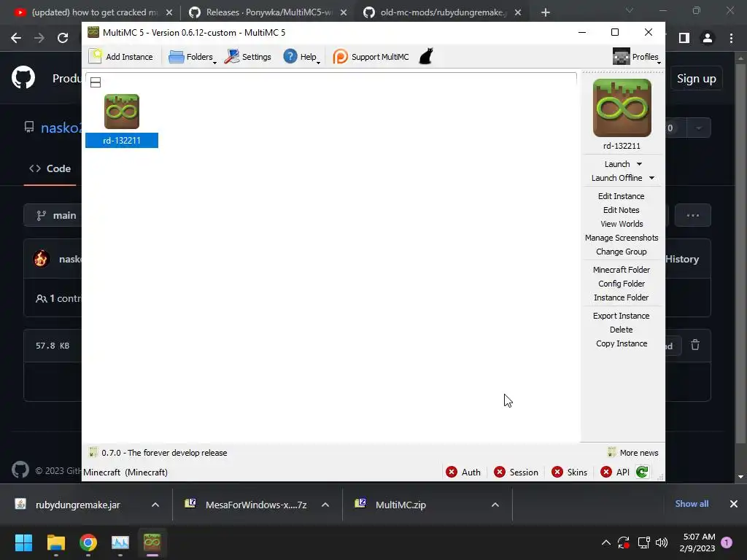Image resolution: width=747 pixels, height=560 pixels.
Task: Open Edit Instance
Action: click(622, 196)
